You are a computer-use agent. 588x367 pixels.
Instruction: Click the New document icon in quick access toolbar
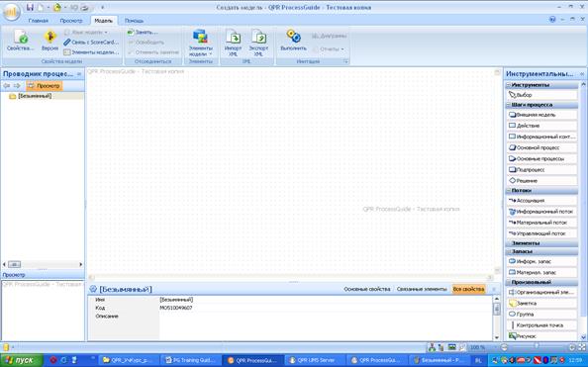tap(40, 7)
